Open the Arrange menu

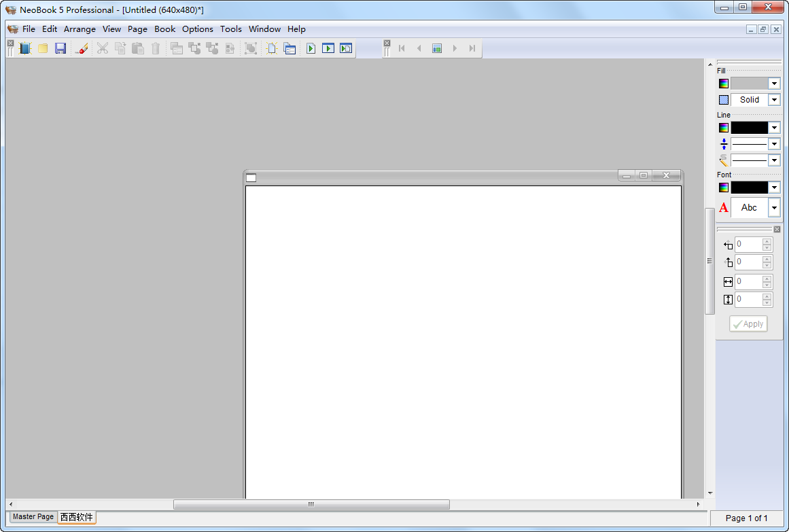(80, 29)
